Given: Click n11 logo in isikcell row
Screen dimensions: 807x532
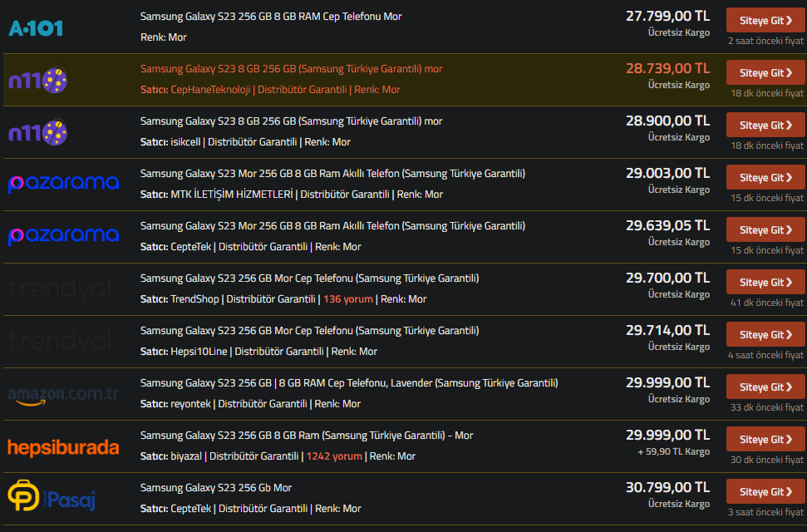Looking at the screenshot, I should pyautogui.click(x=37, y=132).
